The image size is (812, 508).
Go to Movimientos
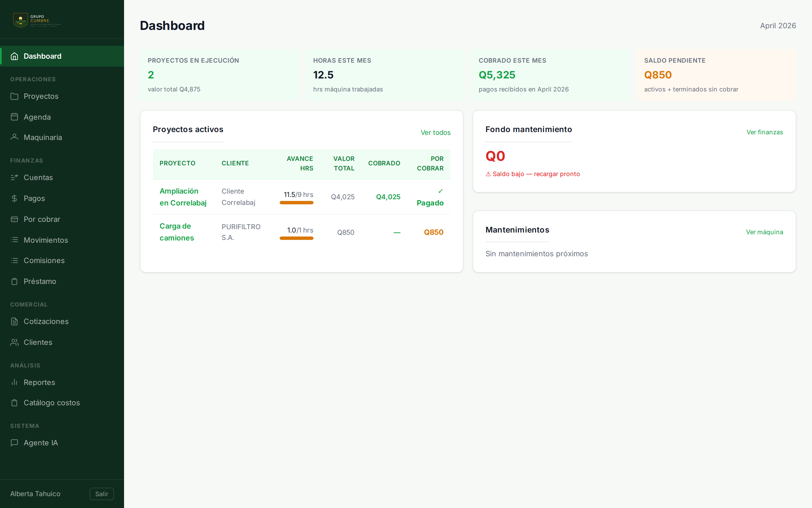(62, 240)
